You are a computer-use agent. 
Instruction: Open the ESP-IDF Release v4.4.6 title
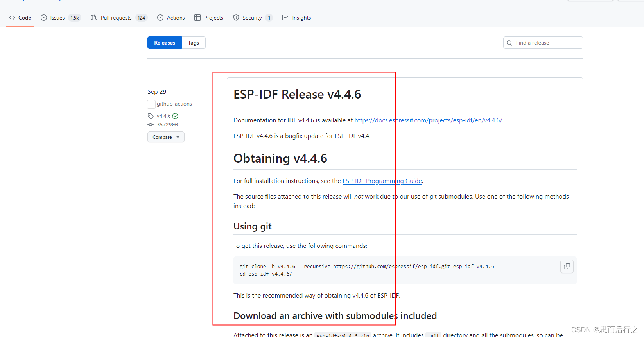[x=297, y=94]
